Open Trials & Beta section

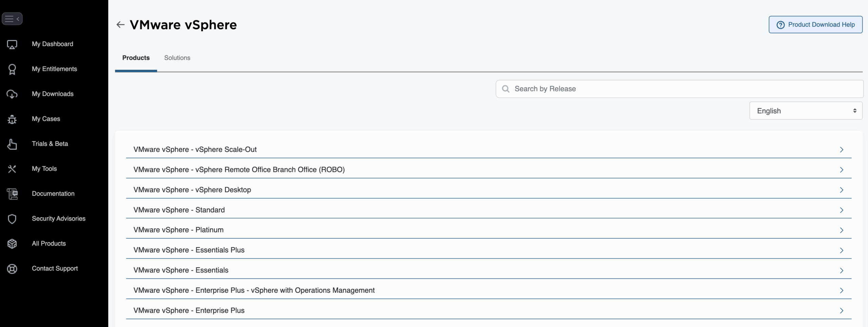click(50, 143)
